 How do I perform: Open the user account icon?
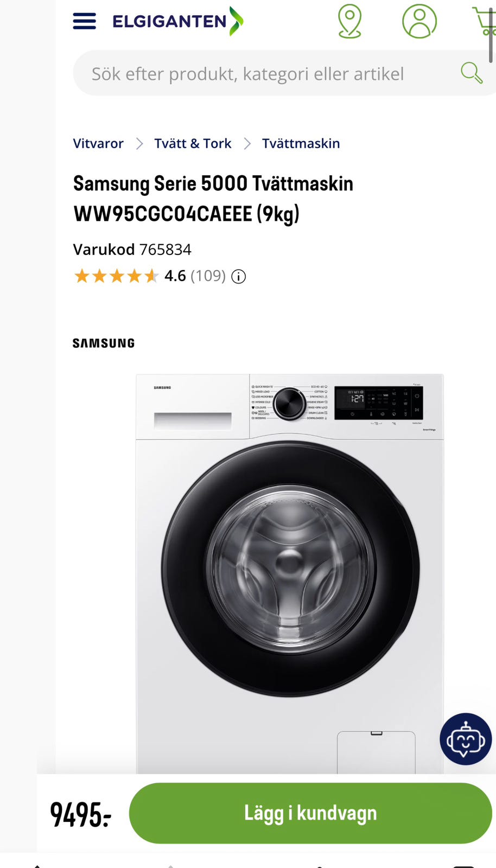[x=419, y=21]
